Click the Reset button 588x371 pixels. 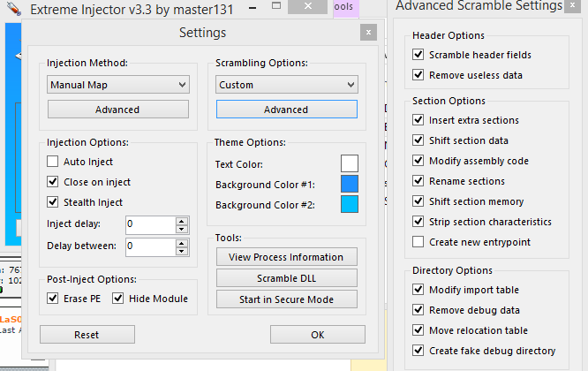87,335
